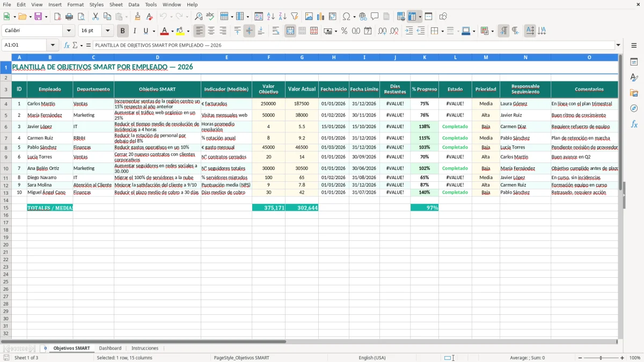Open Find & Replace from the toolbar
This screenshot has height=362, width=644.
[x=199, y=17]
